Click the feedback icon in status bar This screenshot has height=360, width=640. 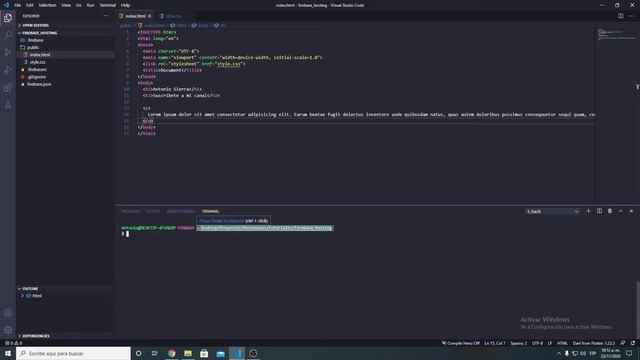622,343
